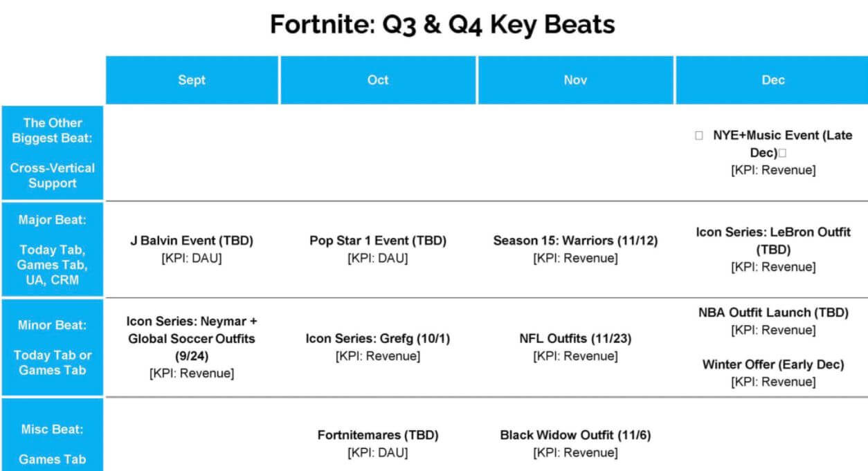Click the Pop Star 1 Event entry

click(x=378, y=241)
